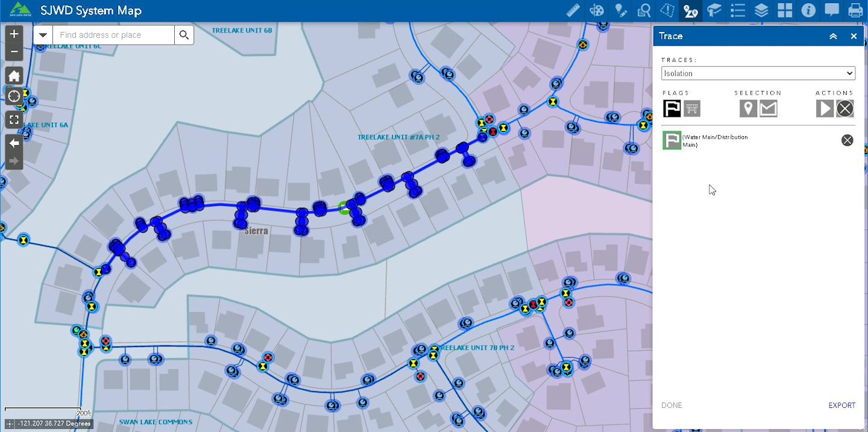Toggle the barrier flag placement tool
This screenshot has width=868, height=432.
pyautogui.click(x=691, y=108)
